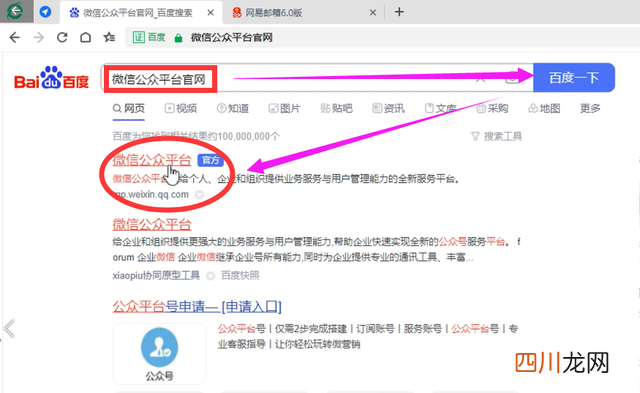
Task: Switch to 贴吧 search results
Action: (336, 108)
